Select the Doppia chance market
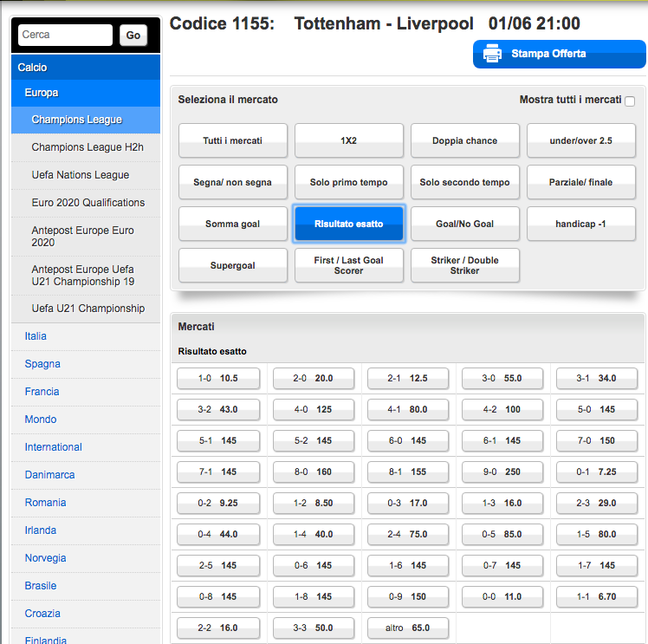This screenshot has width=648, height=644. pos(465,140)
